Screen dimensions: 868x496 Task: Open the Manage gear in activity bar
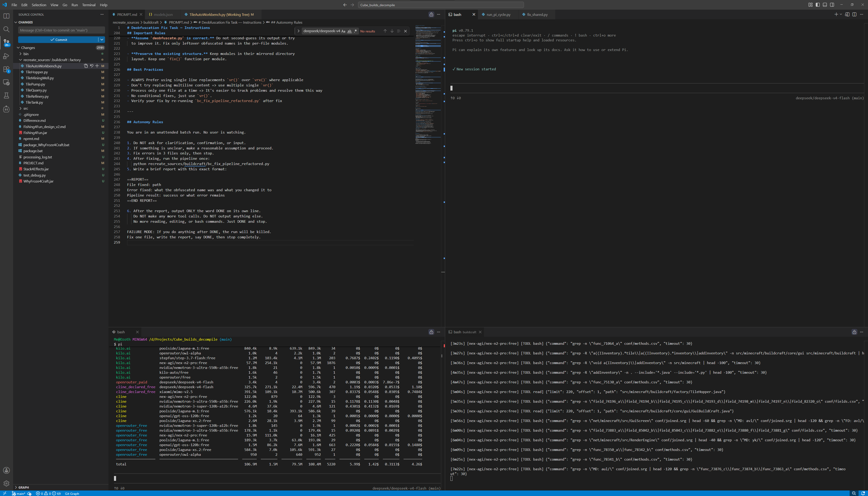6,483
